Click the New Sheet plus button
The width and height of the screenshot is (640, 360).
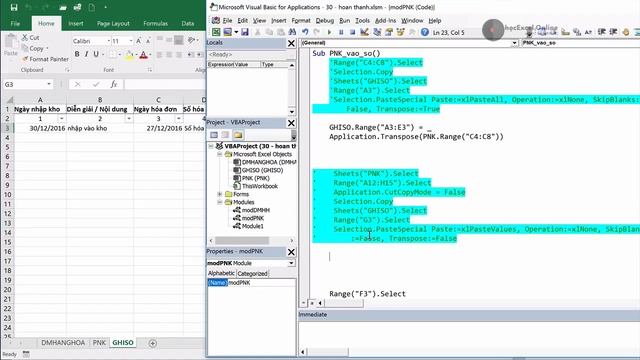tap(153, 343)
